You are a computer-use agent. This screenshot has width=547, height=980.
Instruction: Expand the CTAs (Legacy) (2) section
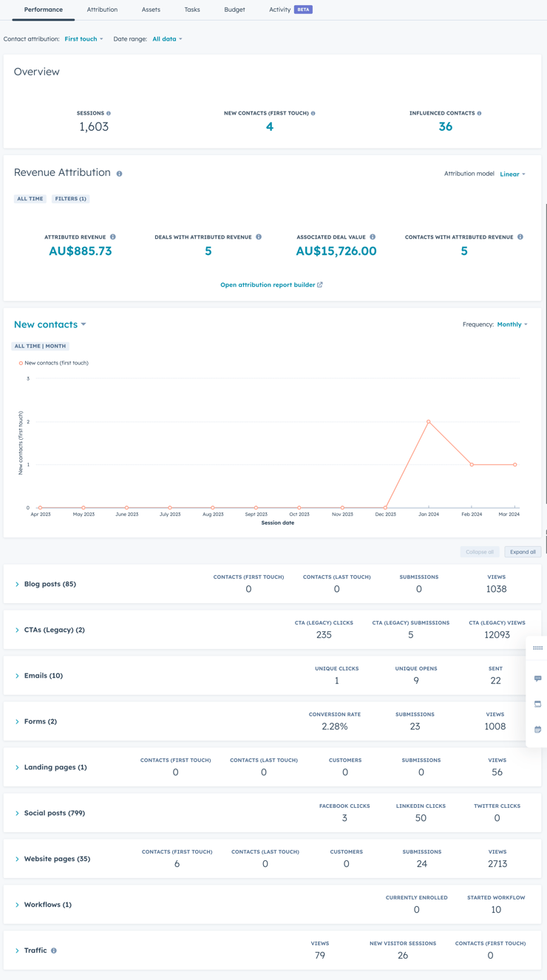tap(17, 630)
